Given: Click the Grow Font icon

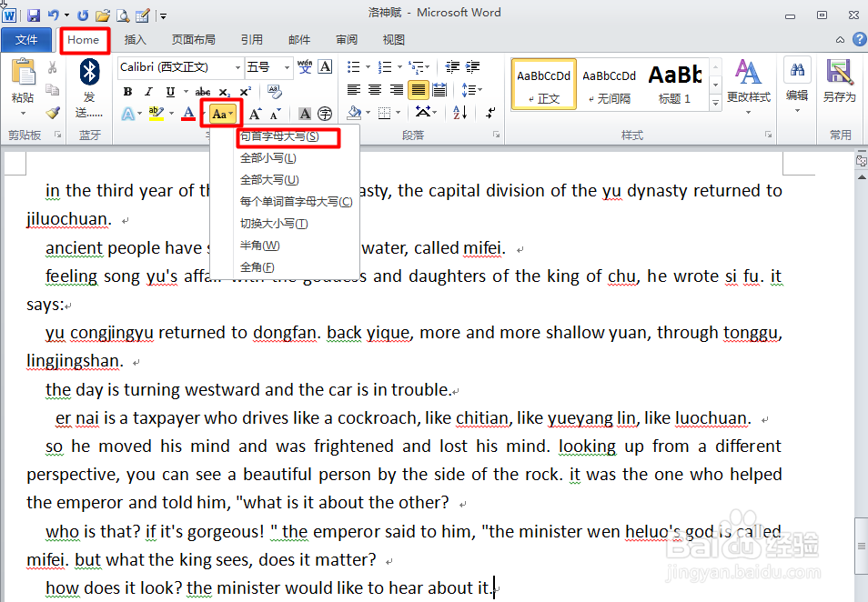Looking at the screenshot, I should pyautogui.click(x=255, y=114).
